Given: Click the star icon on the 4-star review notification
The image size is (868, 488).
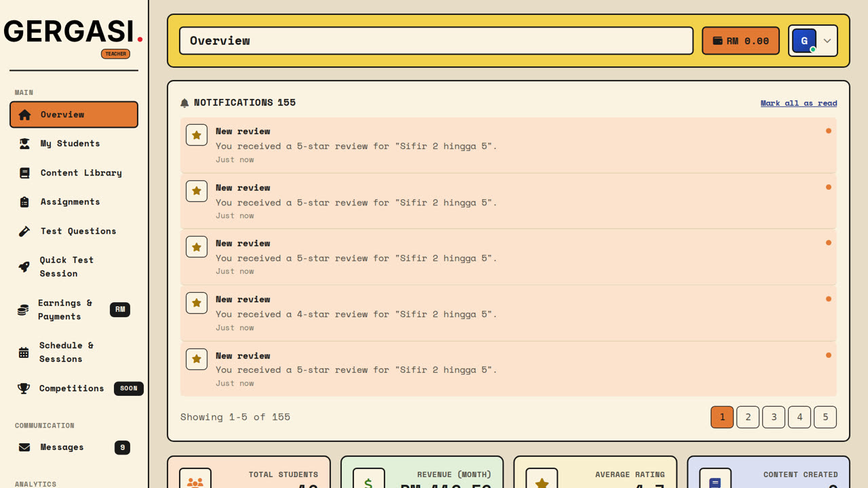Looking at the screenshot, I should click(x=197, y=303).
